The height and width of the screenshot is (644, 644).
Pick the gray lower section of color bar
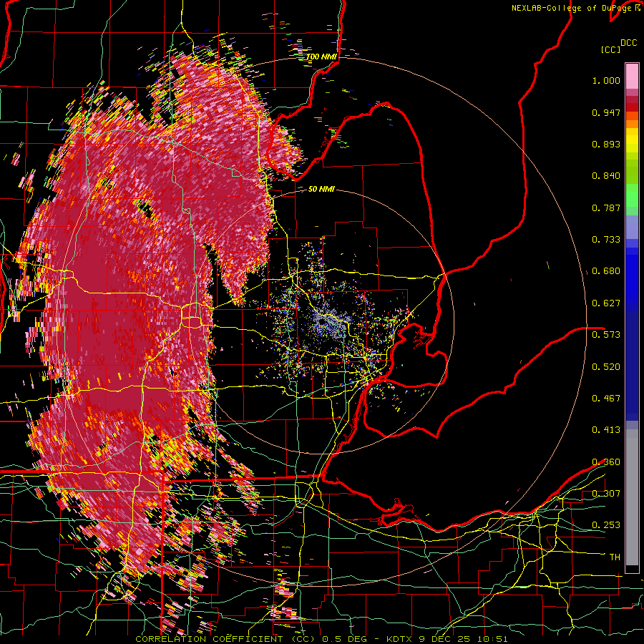[632, 497]
